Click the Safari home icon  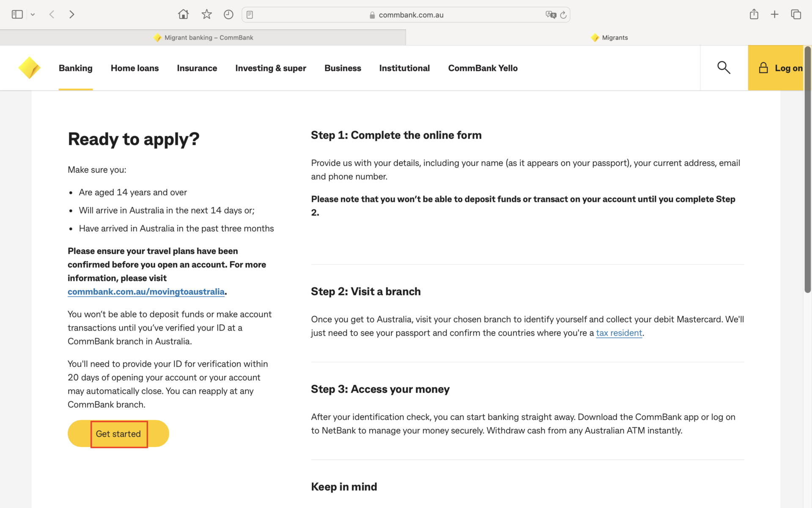point(183,14)
